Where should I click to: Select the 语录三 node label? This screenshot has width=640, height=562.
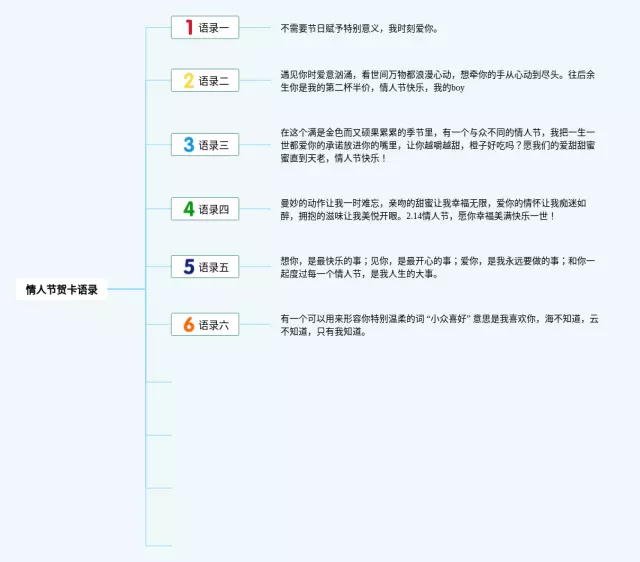[x=213, y=145]
